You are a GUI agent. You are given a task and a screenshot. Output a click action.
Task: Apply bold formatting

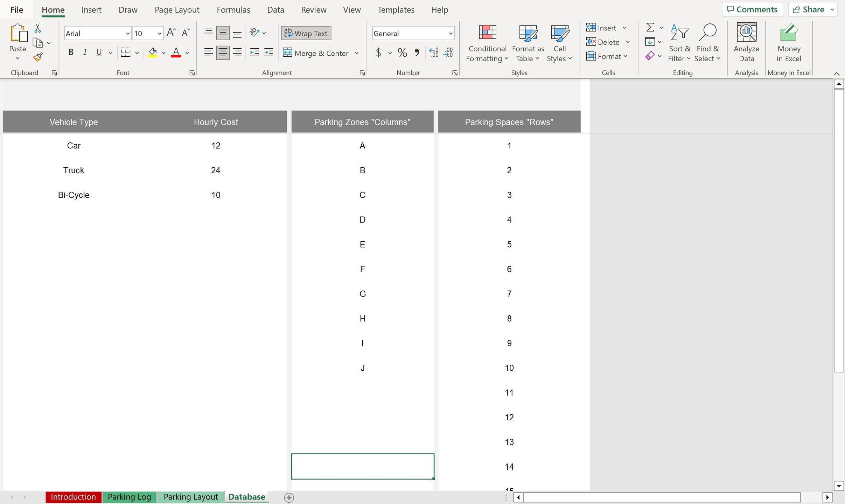tap(71, 52)
